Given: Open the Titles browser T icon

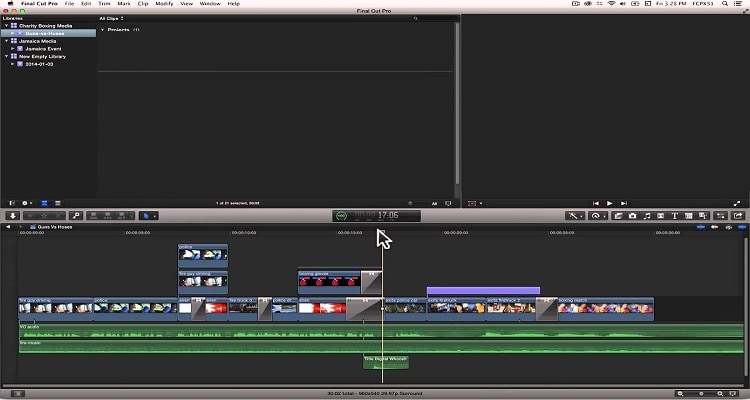Looking at the screenshot, I should [674, 216].
